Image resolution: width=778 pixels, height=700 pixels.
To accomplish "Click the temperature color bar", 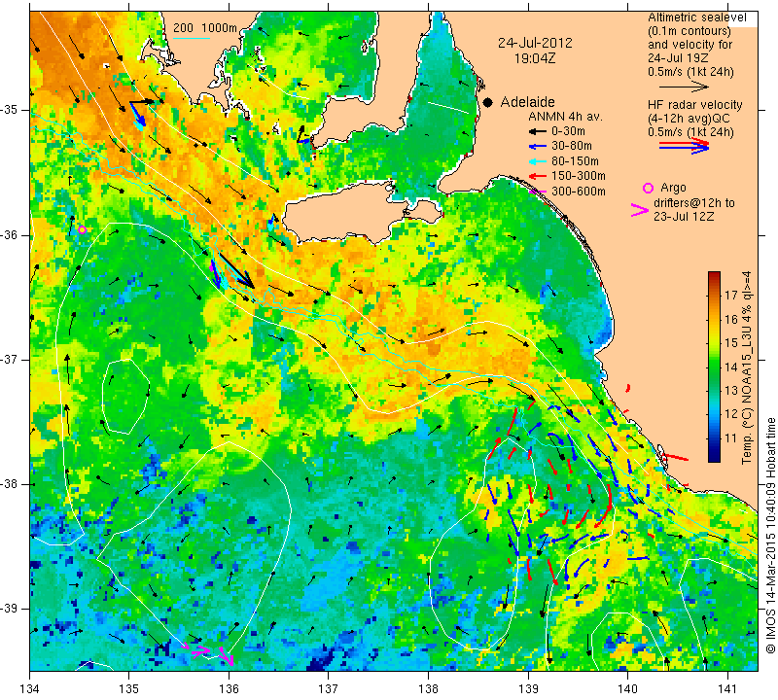I will tap(714, 367).
